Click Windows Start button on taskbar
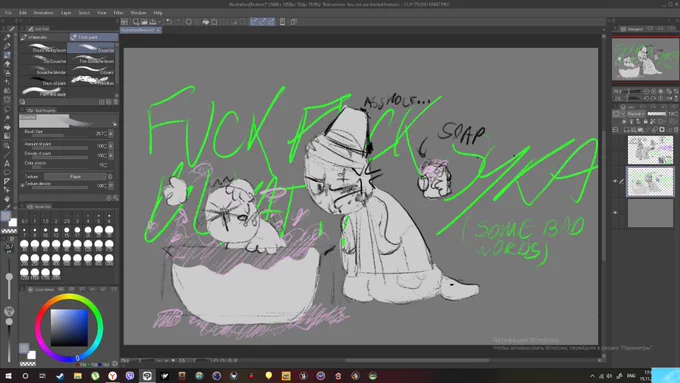Screen dimensions: 680x383 point(8,376)
